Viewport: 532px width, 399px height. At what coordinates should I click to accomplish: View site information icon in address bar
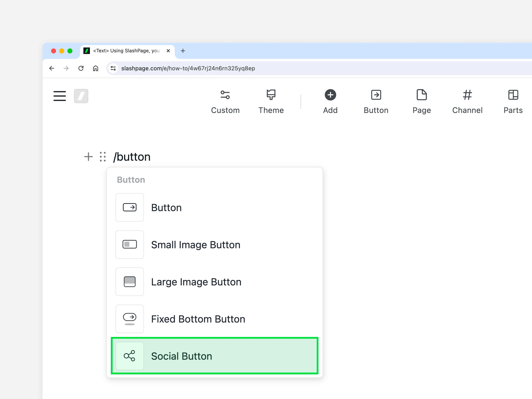[113, 68]
